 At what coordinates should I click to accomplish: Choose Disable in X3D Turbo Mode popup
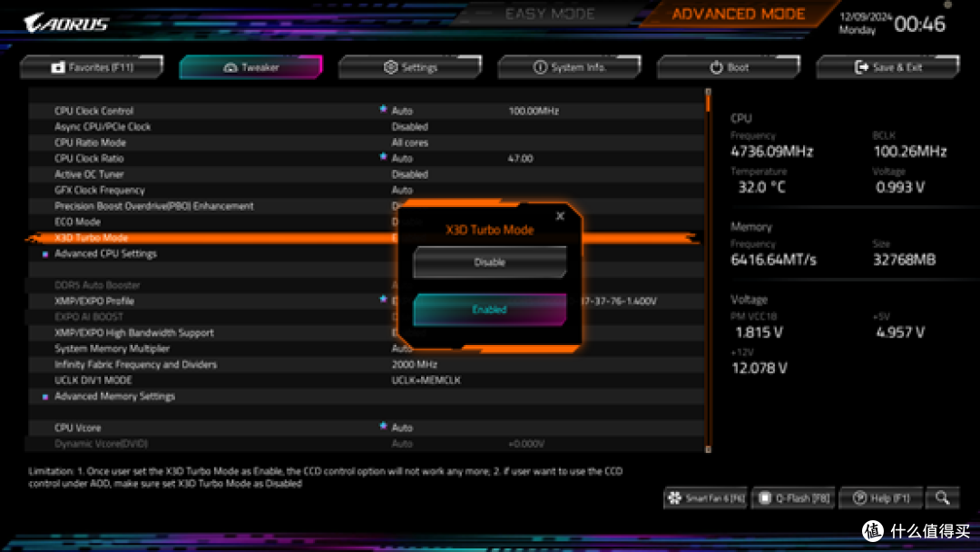tap(489, 262)
